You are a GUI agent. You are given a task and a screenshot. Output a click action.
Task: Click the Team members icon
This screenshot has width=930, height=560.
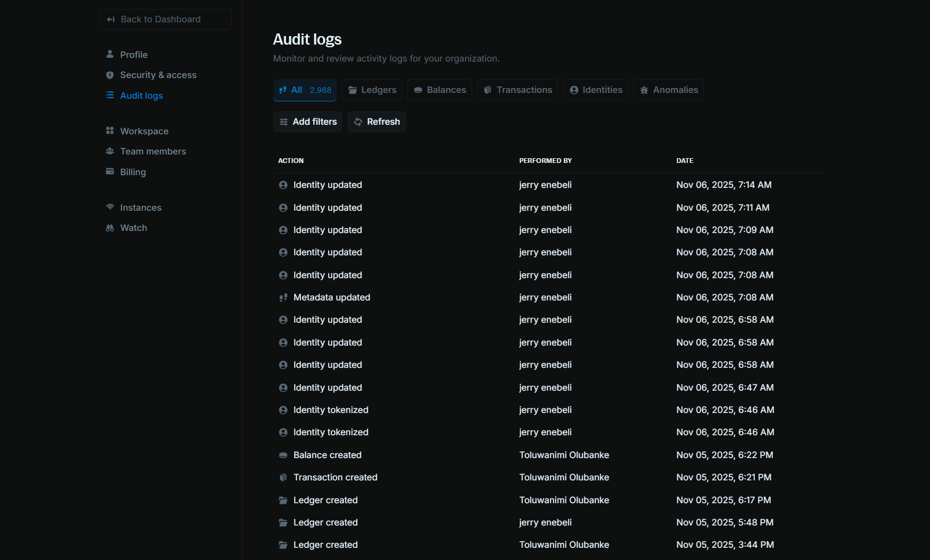pyautogui.click(x=109, y=151)
